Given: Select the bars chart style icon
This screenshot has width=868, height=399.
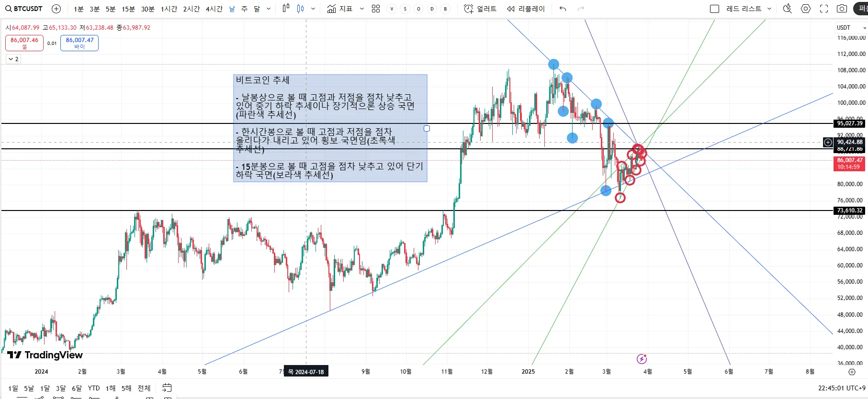Looking at the screenshot, I should point(286,9).
